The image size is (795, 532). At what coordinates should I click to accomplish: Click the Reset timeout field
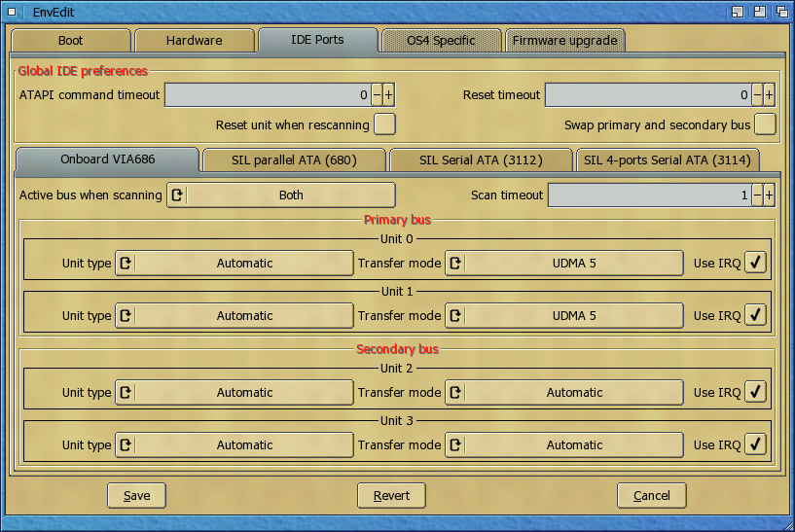click(648, 95)
